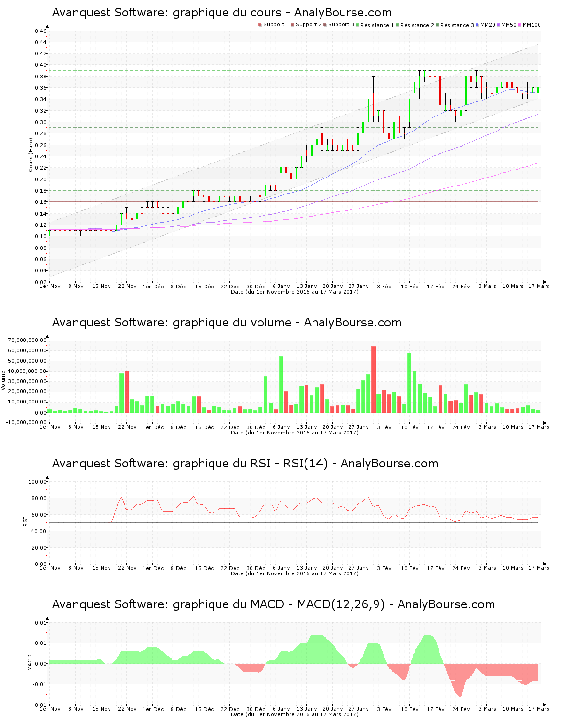Click '80.00' on the RSI axis
The image size is (564, 728).
[x=39, y=498]
